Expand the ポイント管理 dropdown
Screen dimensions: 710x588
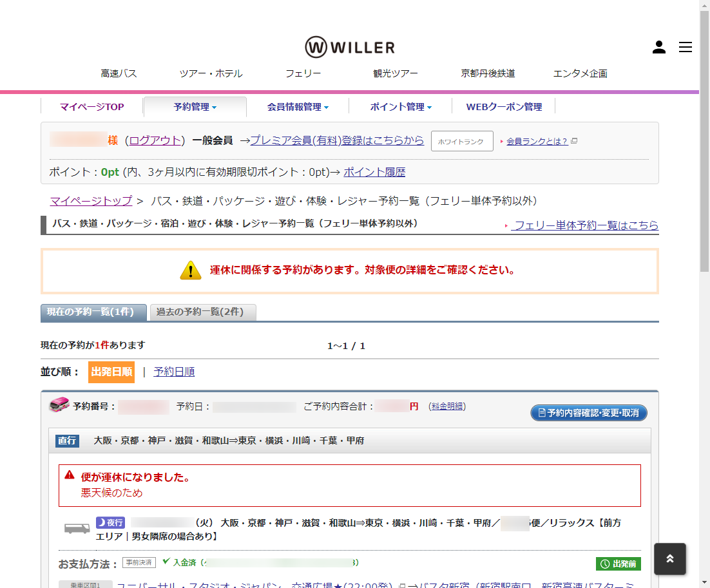(401, 107)
